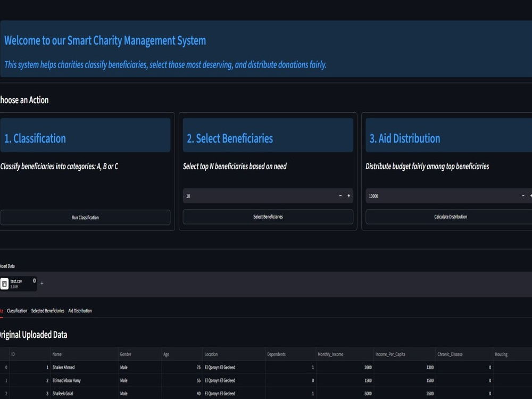Image resolution: width=532 pixels, height=399 pixels.
Task: Click the Monthly_Income column header
Action: 345,354
